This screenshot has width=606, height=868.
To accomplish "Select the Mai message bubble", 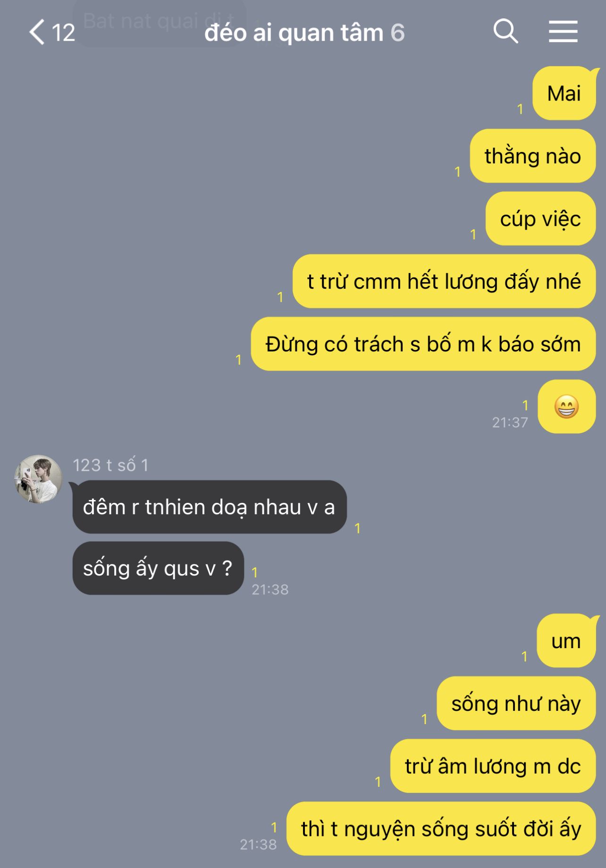I will coord(564,93).
